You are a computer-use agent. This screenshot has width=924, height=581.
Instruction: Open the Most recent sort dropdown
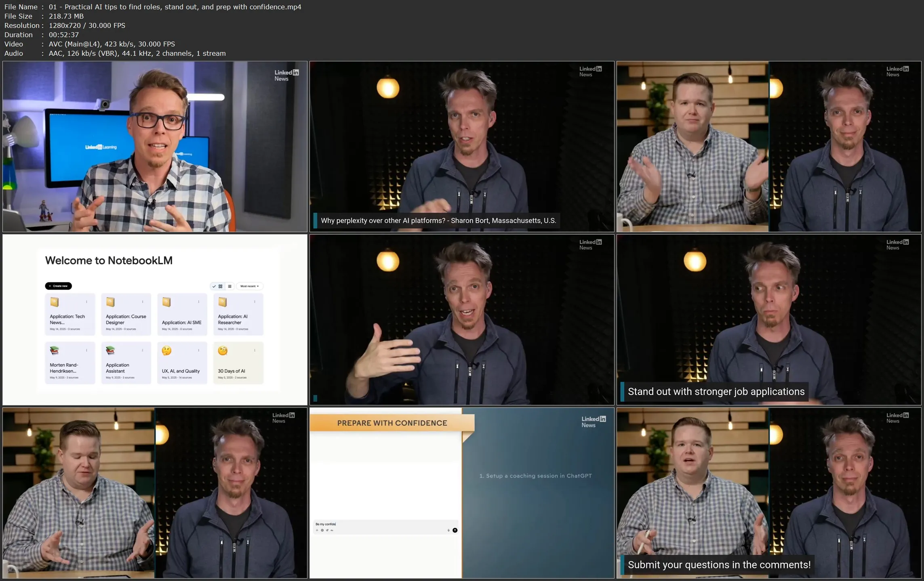click(249, 286)
